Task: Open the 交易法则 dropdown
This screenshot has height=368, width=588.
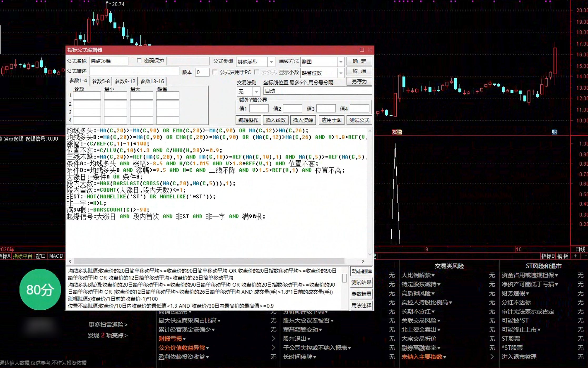Action: (256, 91)
